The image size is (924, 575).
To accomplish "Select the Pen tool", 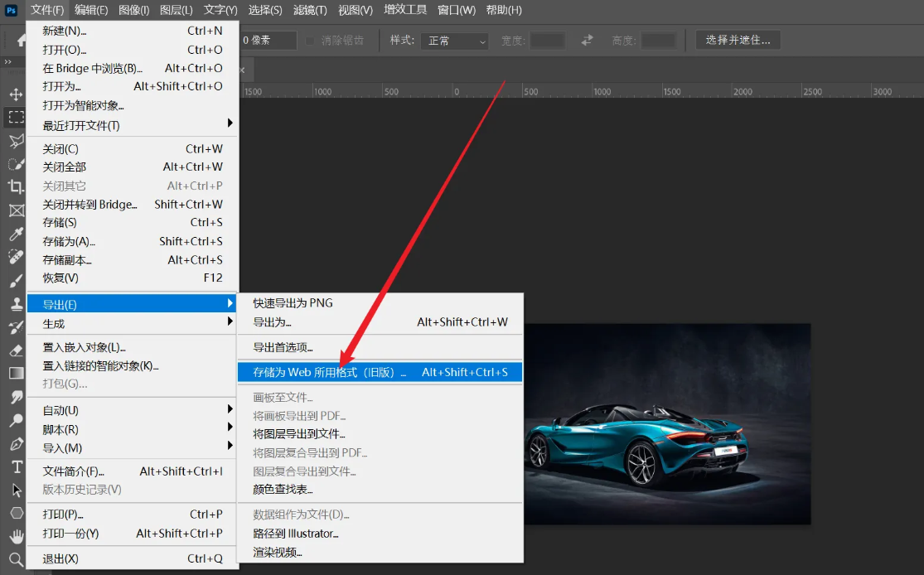I will (x=16, y=443).
